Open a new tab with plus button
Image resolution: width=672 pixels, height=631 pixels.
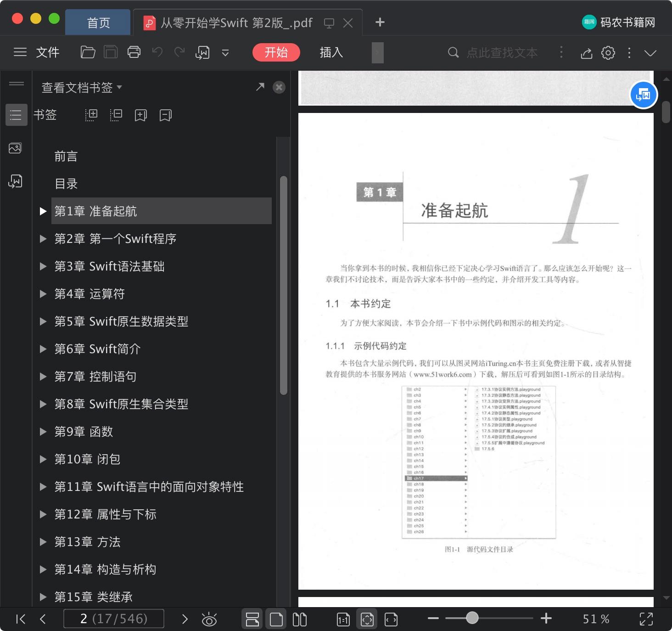coord(380,22)
